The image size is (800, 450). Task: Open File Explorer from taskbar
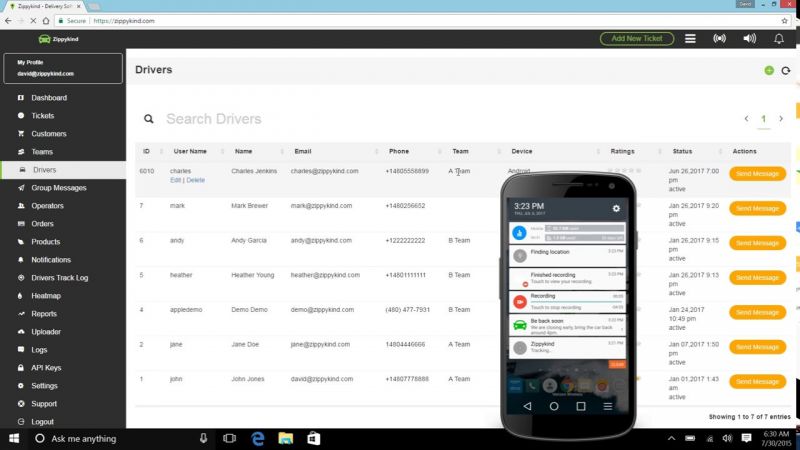pyautogui.click(x=286, y=439)
